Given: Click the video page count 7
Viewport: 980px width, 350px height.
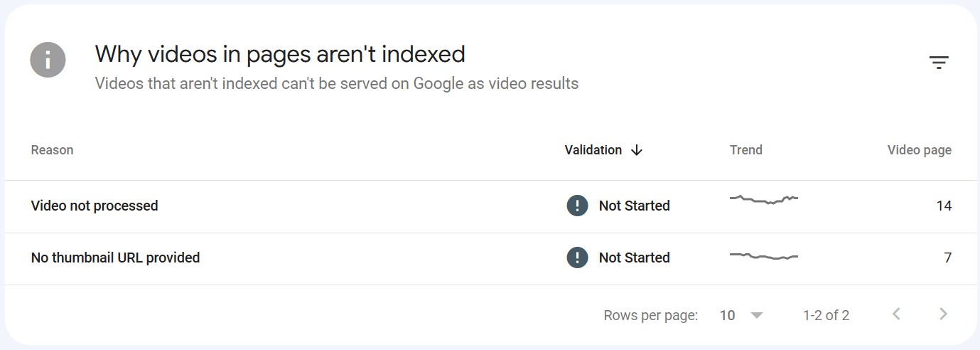Looking at the screenshot, I should (947, 258).
